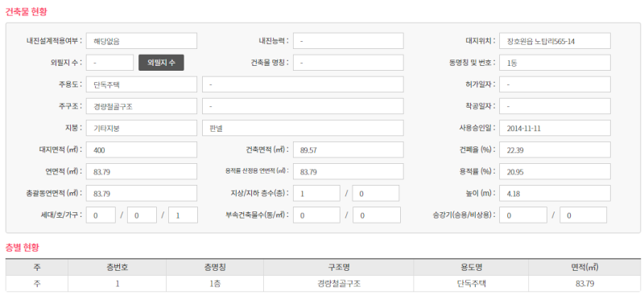Click the 면적(㎡) column header
This screenshot has width=644, height=295.
tap(584, 268)
